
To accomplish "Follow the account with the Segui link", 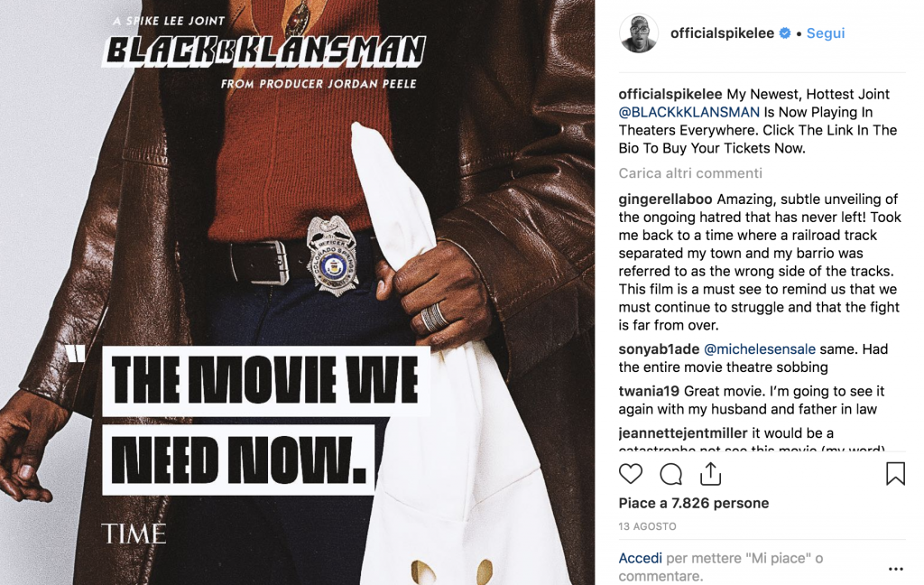I will (x=825, y=33).
